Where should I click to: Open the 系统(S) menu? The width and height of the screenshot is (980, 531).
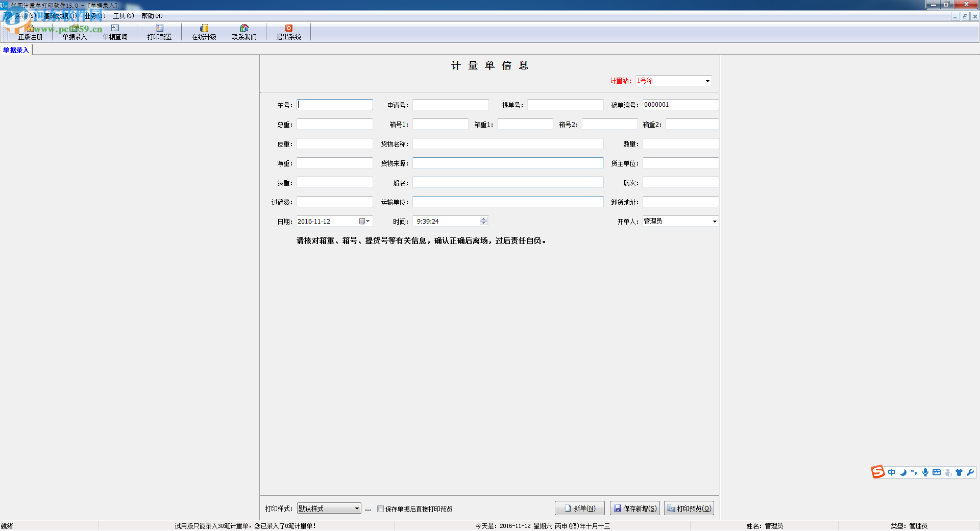point(25,16)
